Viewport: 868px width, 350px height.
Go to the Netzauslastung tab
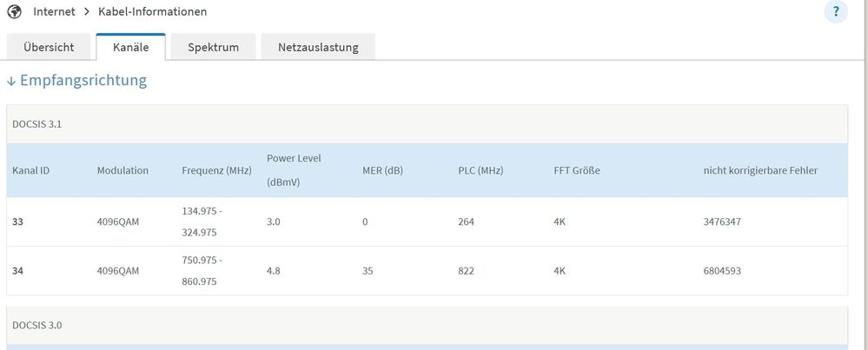pyautogui.click(x=318, y=47)
